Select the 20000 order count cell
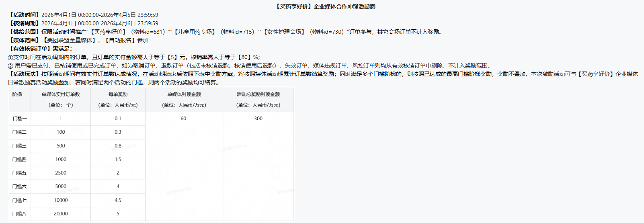This screenshot has height=223, width=644. [61, 214]
